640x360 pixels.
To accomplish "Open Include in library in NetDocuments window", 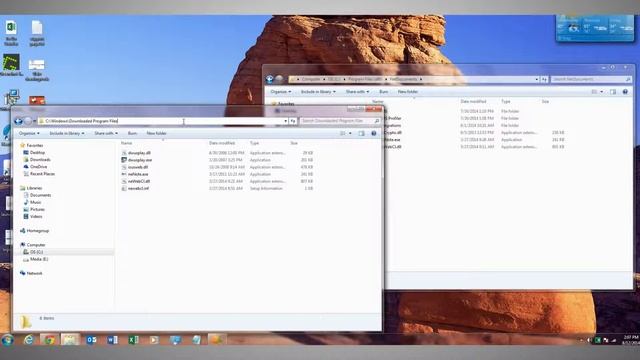I will (318, 92).
